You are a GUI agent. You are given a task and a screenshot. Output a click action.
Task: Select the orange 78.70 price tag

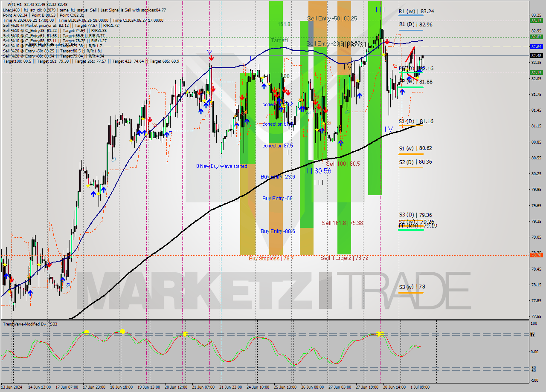pyautogui.click(x=536, y=255)
